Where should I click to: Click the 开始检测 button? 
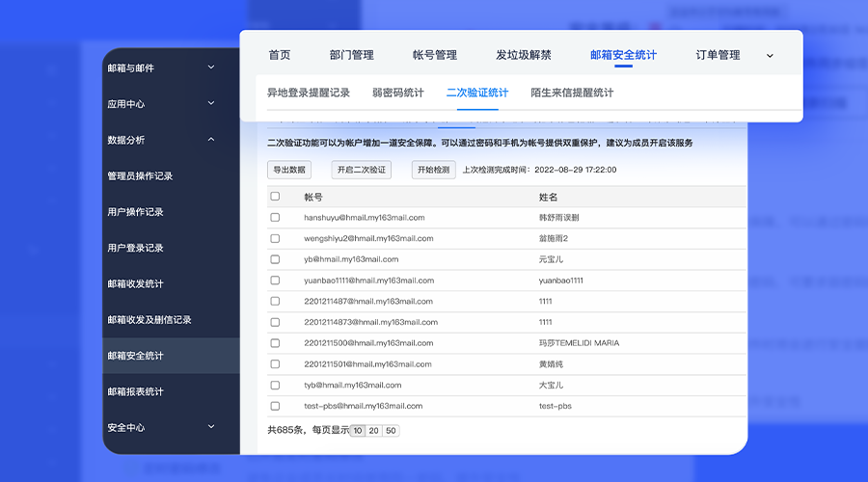pos(433,170)
